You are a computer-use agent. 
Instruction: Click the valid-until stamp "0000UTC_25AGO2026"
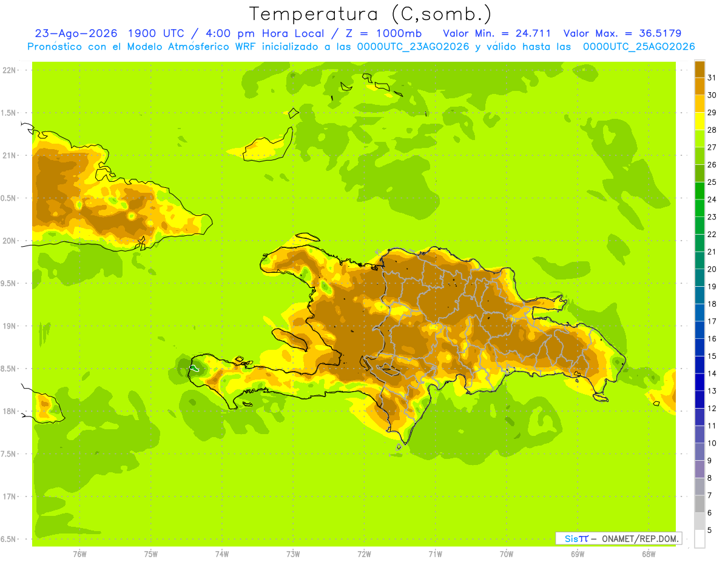[639, 47]
